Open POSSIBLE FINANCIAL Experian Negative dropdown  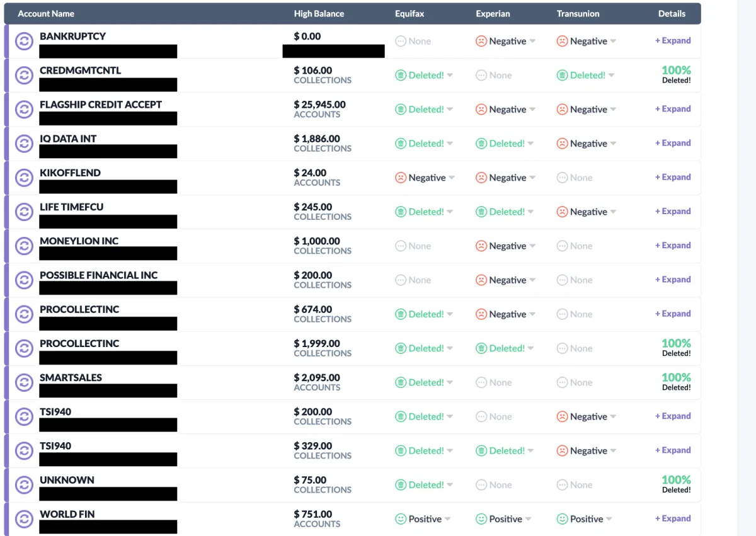pos(532,280)
